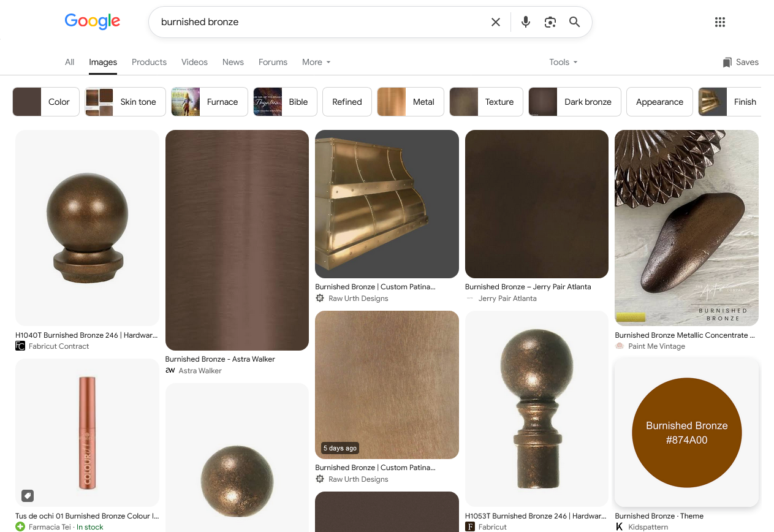This screenshot has width=774, height=532.
Task: Open 'Tus de ochi 01 Burnished Bronze' link
Action: pyautogui.click(x=87, y=516)
